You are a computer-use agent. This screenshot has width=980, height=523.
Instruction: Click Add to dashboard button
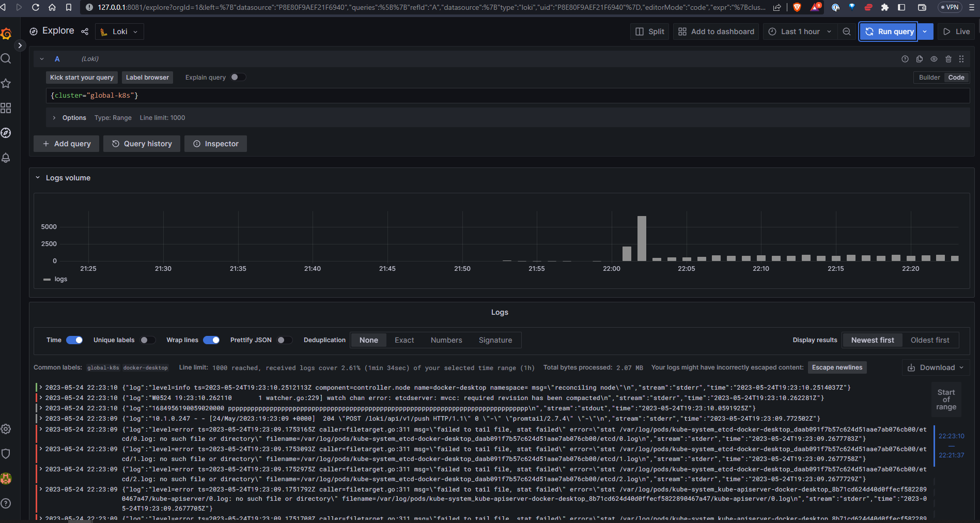716,32
